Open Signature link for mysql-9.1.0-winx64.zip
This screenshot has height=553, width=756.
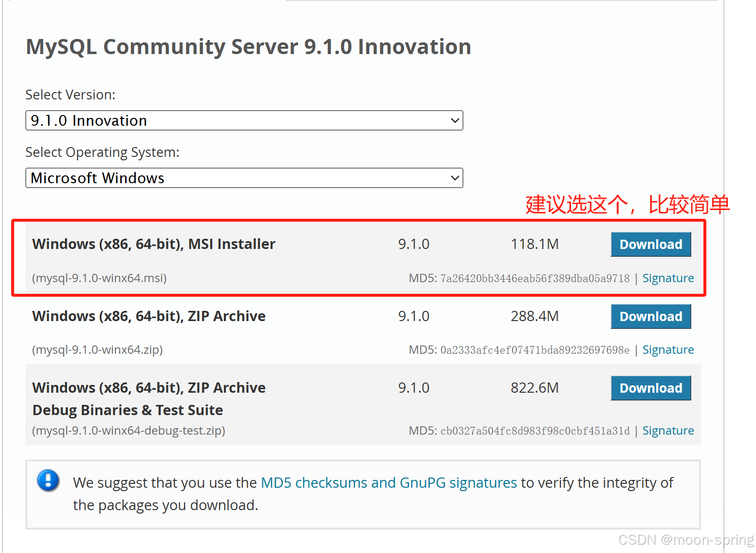tap(668, 350)
